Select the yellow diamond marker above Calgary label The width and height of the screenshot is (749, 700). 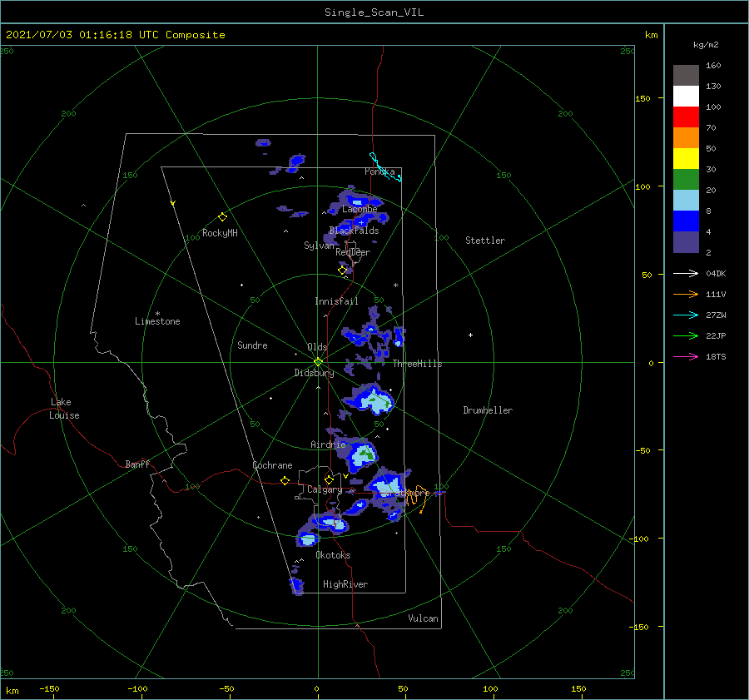pos(329,479)
